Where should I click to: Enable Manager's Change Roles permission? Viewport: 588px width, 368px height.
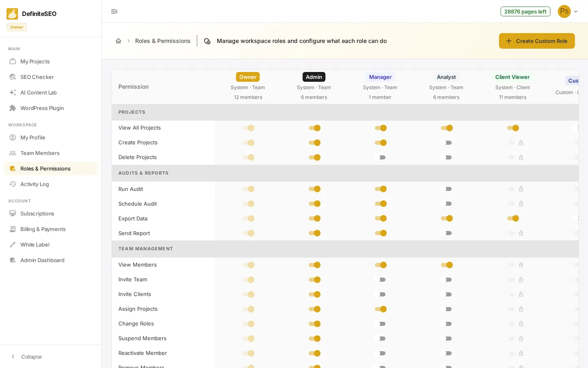coord(381,324)
